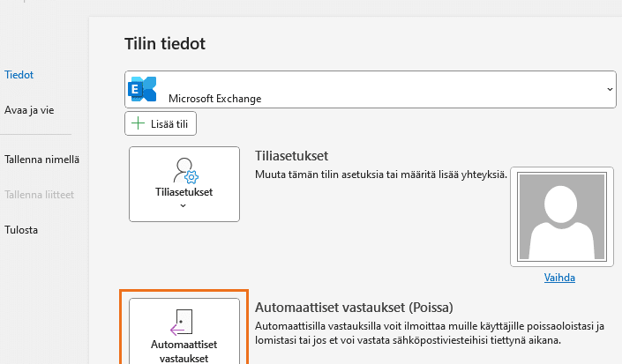Image resolution: width=622 pixels, height=364 pixels.
Task: Click the Lisää tili button
Action: click(161, 123)
